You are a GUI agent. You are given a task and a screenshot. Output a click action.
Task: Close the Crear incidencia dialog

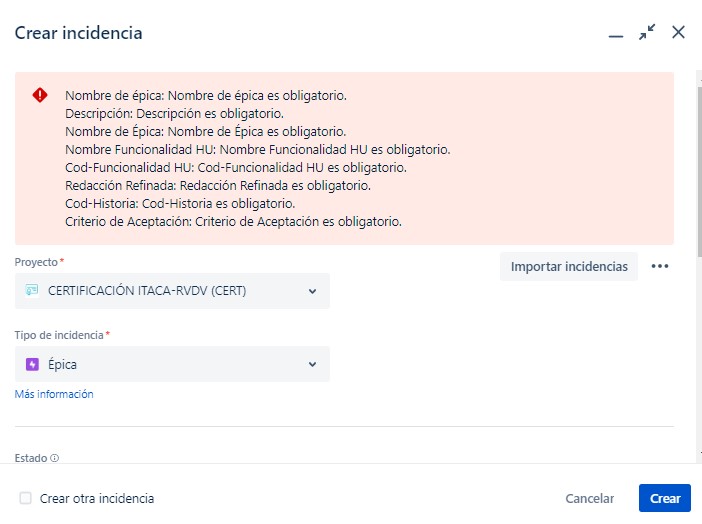click(678, 32)
